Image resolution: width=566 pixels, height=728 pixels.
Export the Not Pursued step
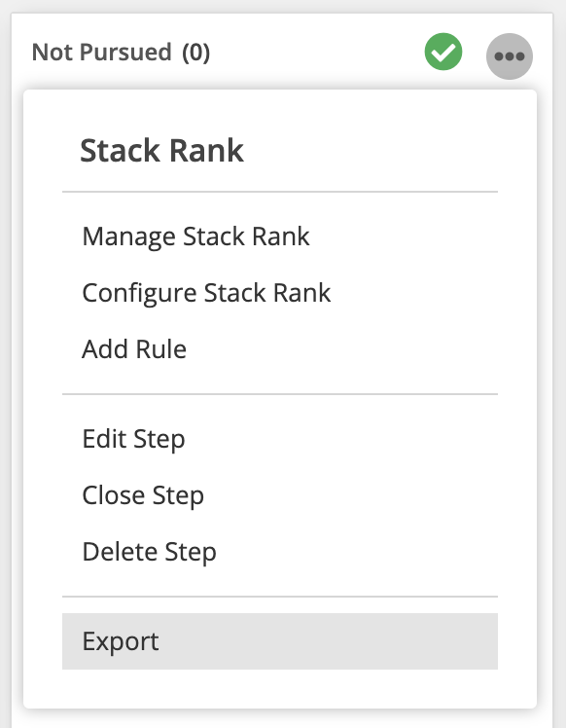[x=280, y=641]
